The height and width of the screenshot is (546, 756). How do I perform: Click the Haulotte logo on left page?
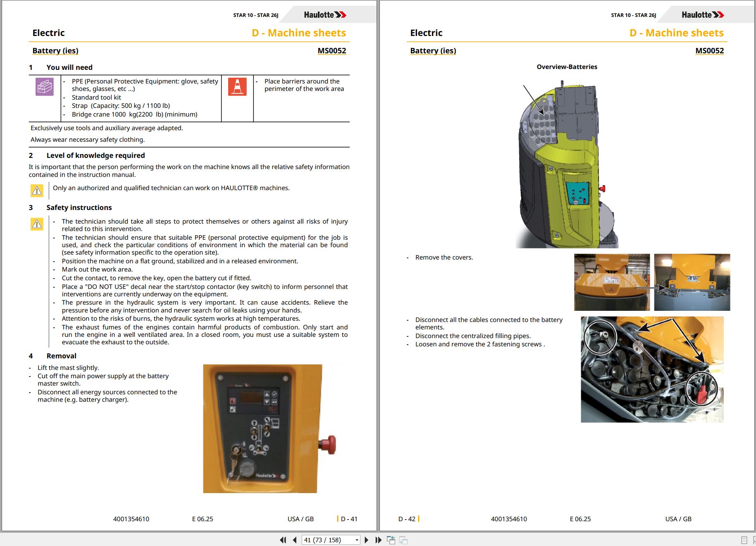coord(325,15)
